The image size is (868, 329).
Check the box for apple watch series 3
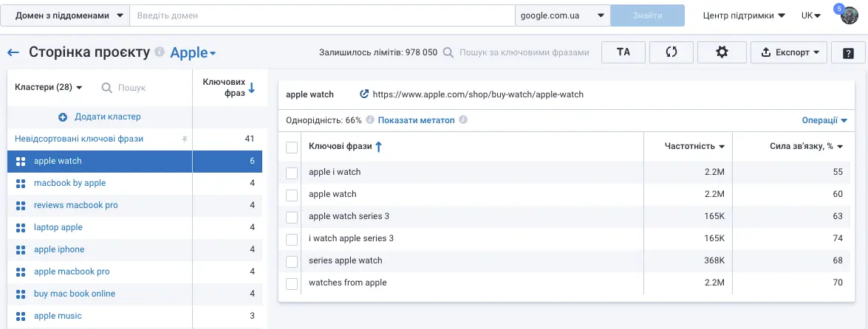tap(292, 217)
